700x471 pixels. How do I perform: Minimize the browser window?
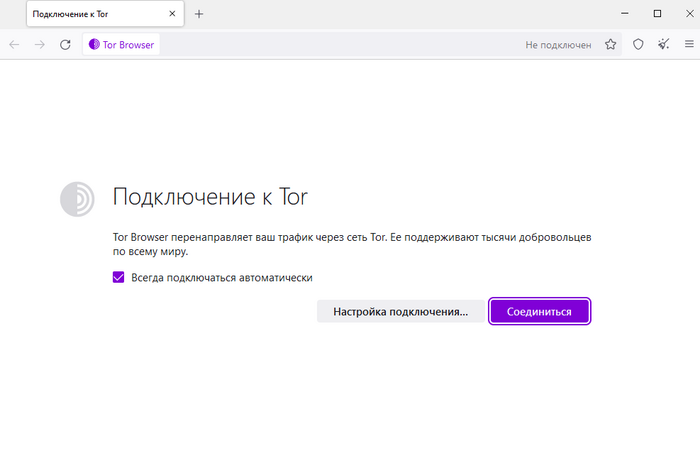625,14
